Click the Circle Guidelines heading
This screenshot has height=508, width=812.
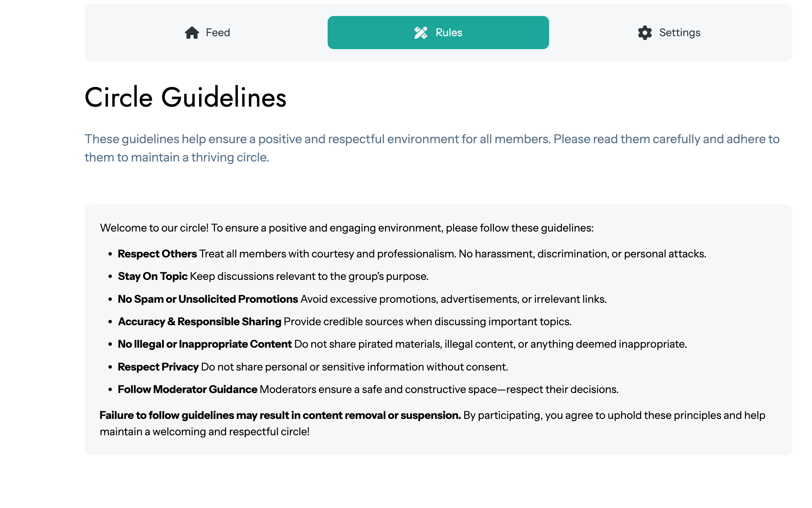pyautogui.click(x=185, y=98)
